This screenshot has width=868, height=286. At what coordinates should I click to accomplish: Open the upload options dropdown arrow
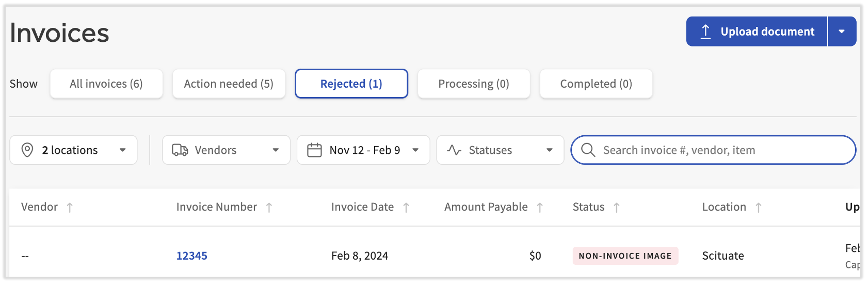click(842, 31)
